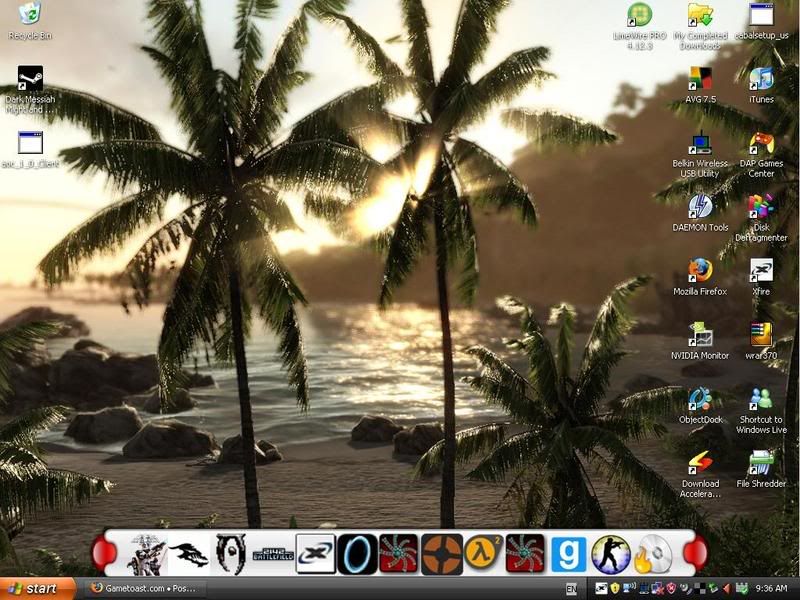The image size is (800, 600).
Task: Click red spiral dock icon beside Portal
Action: pos(399,554)
